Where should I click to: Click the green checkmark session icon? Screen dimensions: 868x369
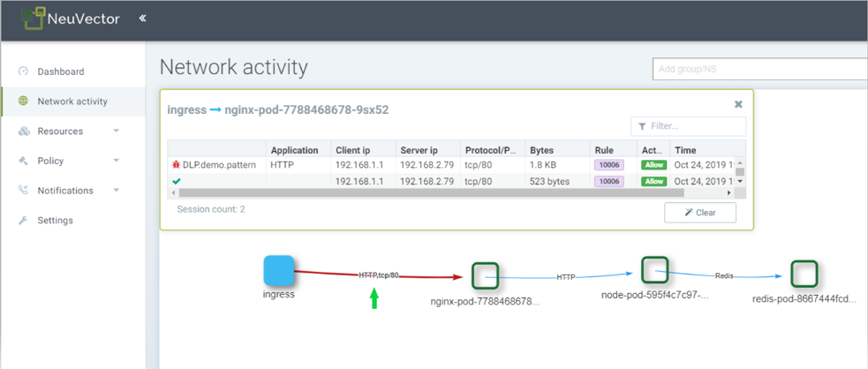coord(176,181)
